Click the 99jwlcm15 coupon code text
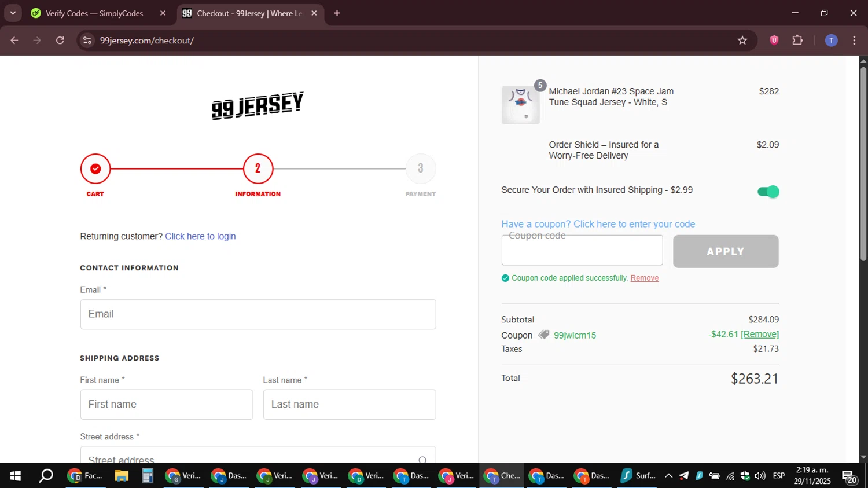The width and height of the screenshot is (868, 488). (x=575, y=335)
